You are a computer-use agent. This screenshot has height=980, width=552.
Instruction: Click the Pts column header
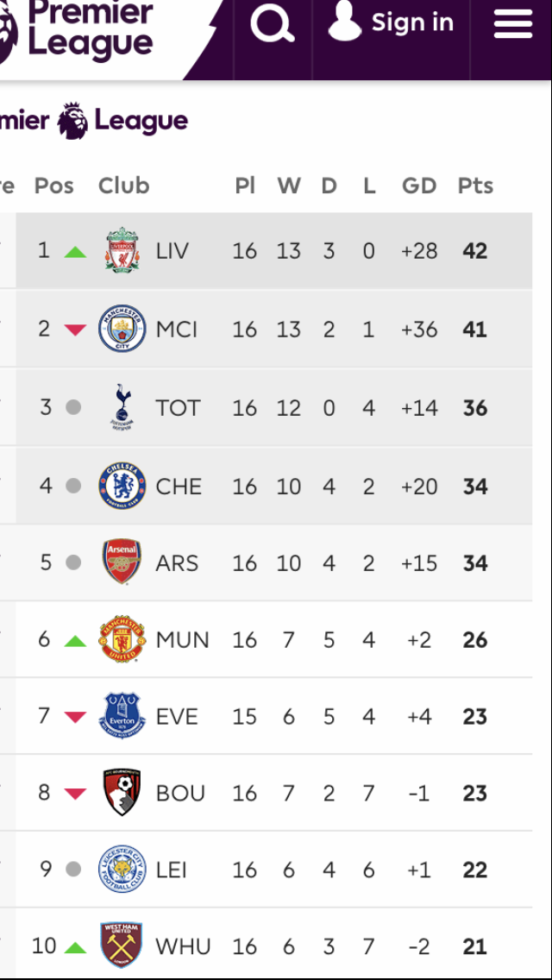pos(475,185)
